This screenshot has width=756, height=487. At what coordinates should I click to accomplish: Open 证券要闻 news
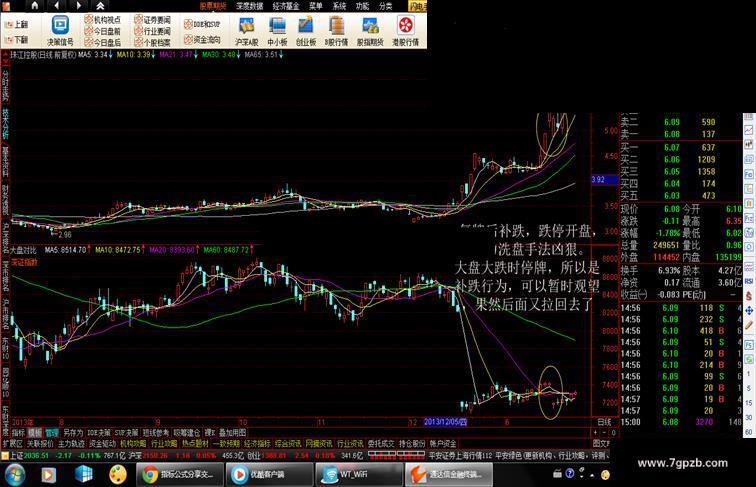click(153, 20)
